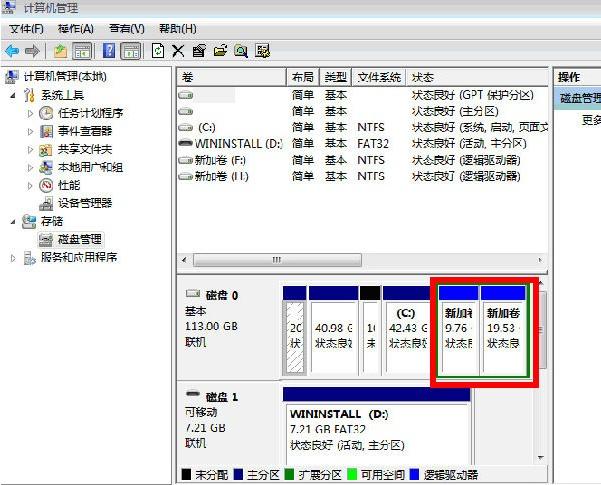
Task: Collapse the 存储 tree node
Action: (13, 221)
